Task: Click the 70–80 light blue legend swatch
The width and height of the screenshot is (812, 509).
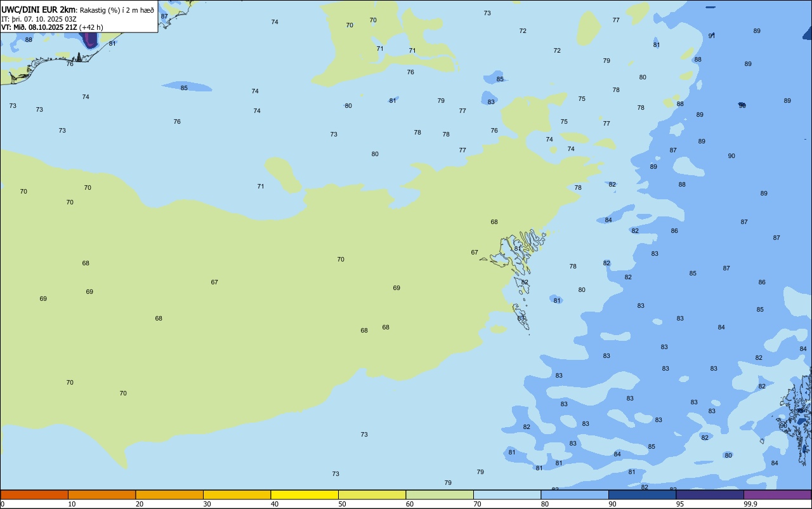Action: 507,494
